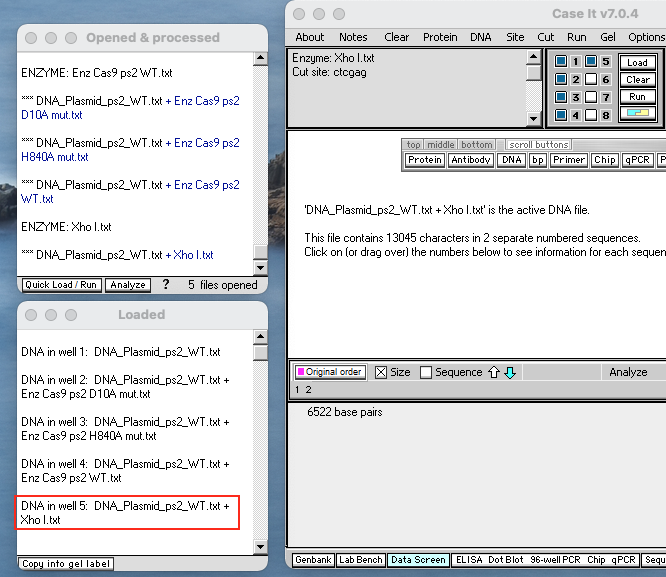The image size is (666, 577).
Task: Check the Sequence checkbox
Action: click(426, 372)
